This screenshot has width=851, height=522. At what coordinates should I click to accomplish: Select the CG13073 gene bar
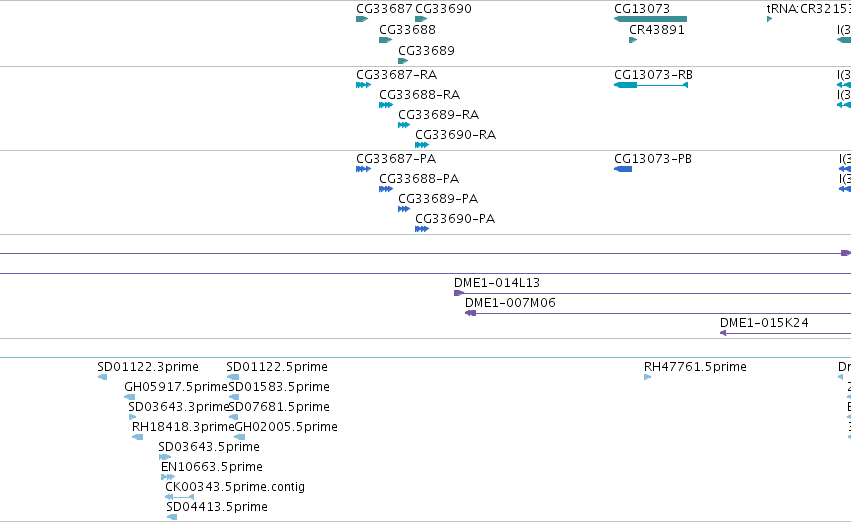click(650, 19)
